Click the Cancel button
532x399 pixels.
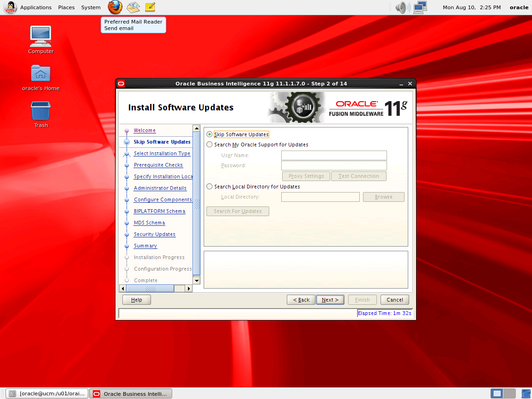coord(394,300)
